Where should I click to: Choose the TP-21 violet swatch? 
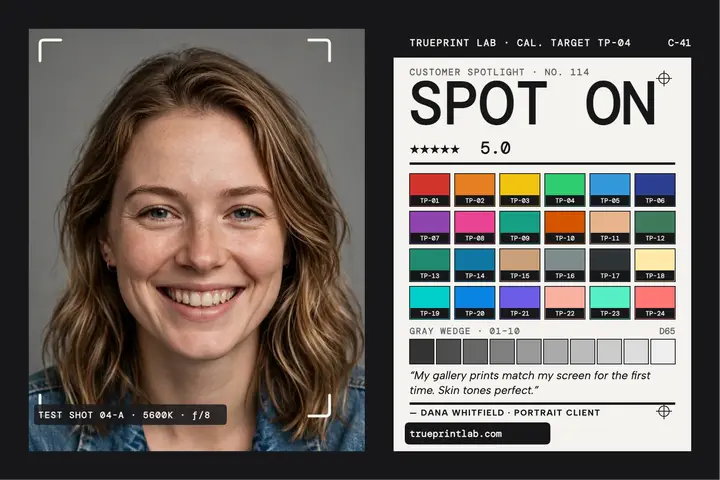coord(519,303)
